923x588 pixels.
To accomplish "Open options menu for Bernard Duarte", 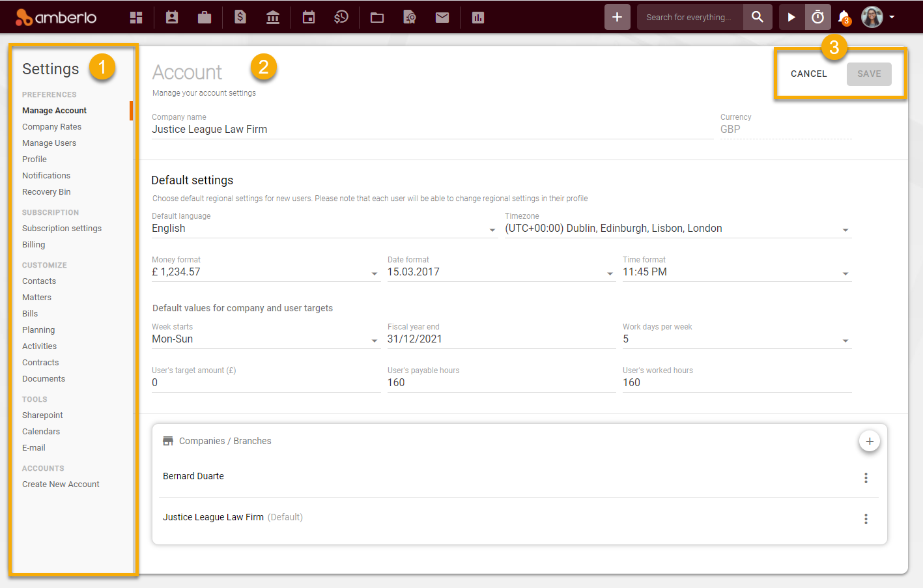I will tap(866, 477).
